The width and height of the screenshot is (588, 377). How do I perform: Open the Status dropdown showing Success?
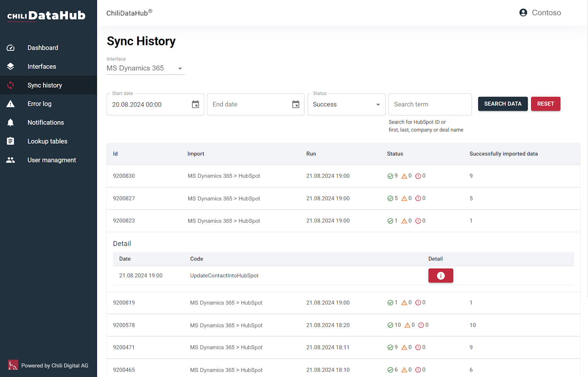pos(347,105)
